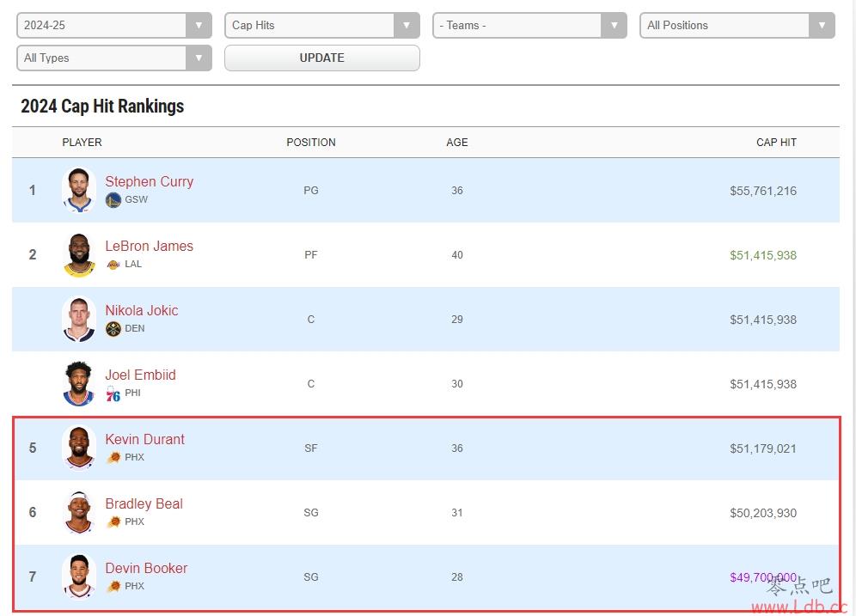Click the PHI team abbreviation

[132, 393]
